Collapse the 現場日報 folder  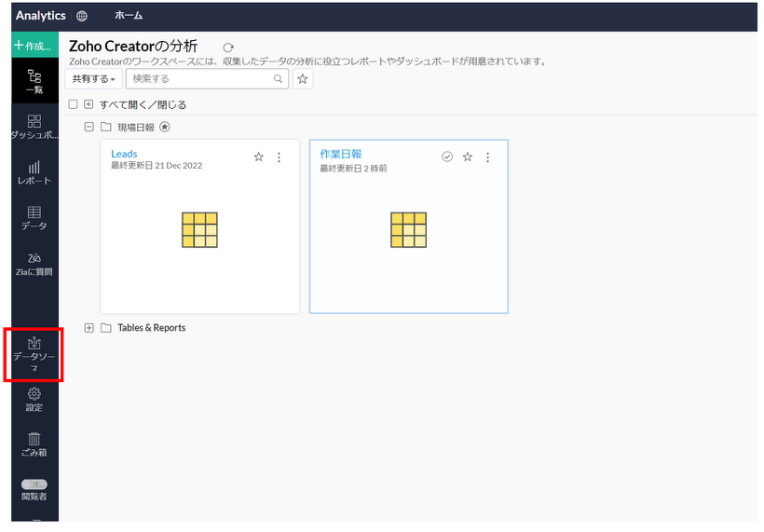point(89,127)
